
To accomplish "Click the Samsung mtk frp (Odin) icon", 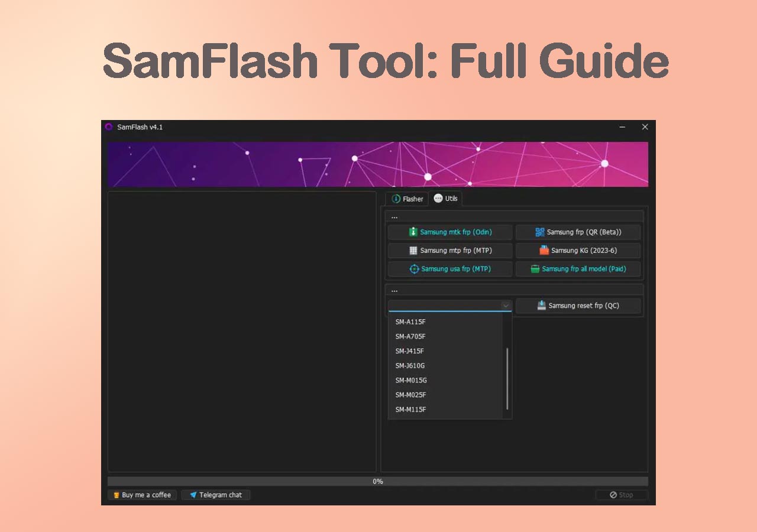I will click(x=413, y=232).
